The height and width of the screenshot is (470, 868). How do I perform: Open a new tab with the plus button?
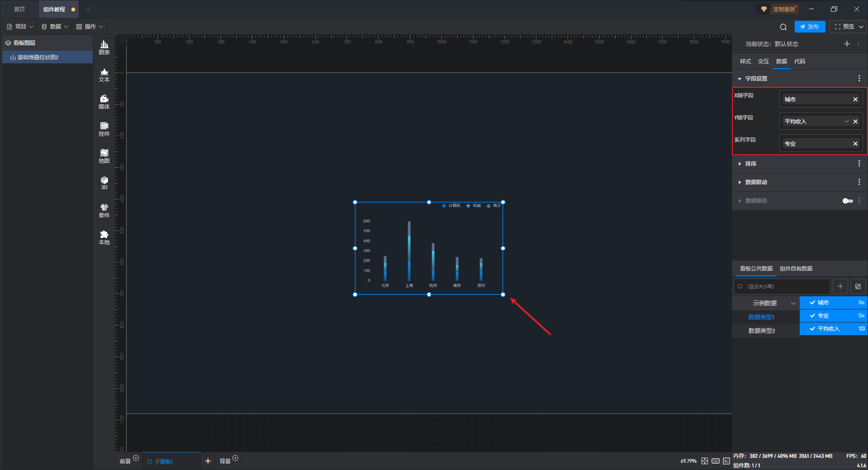pos(88,9)
